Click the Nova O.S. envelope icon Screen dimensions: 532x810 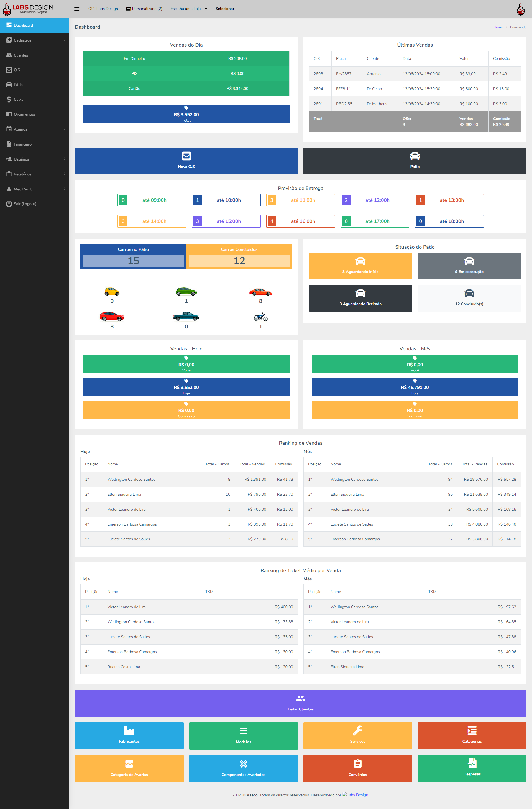click(x=186, y=156)
